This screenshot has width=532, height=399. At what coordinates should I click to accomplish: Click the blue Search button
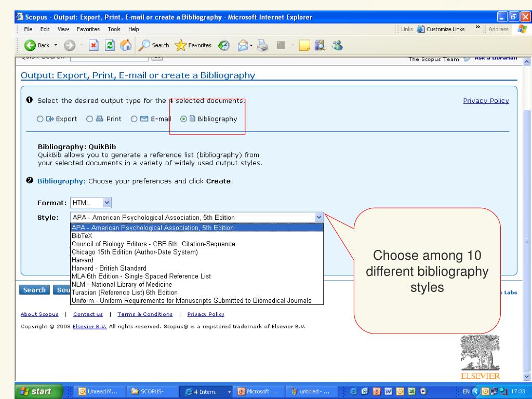(34, 290)
